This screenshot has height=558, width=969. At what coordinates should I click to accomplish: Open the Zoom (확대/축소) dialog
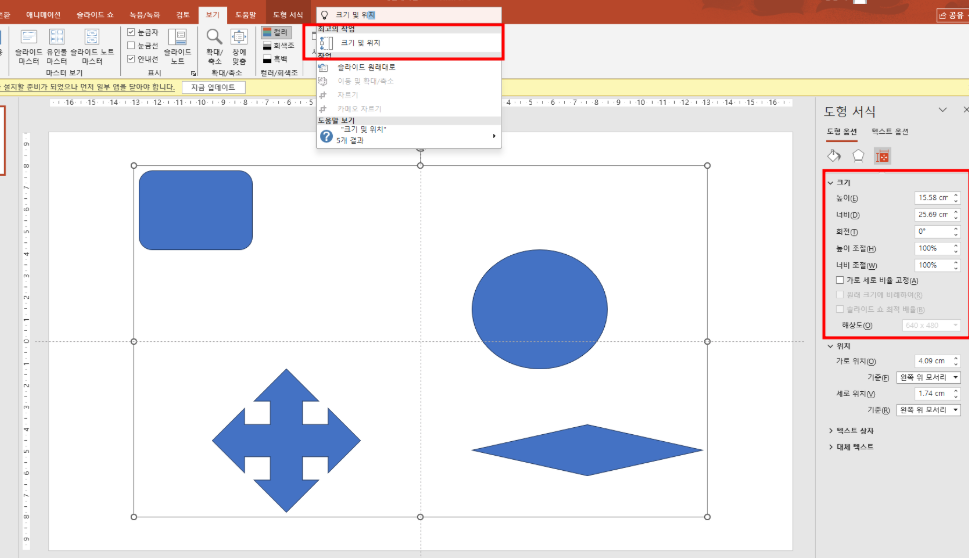pyautogui.click(x=214, y=46)
